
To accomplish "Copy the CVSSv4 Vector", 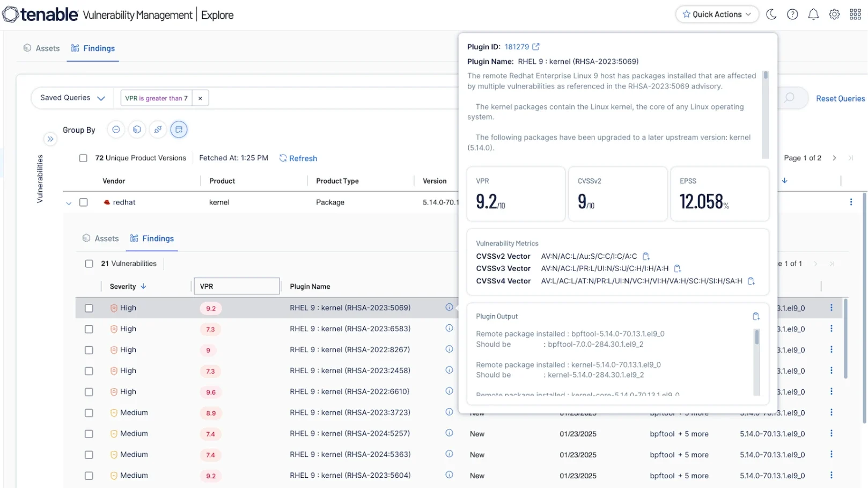I will coord(751,281).
